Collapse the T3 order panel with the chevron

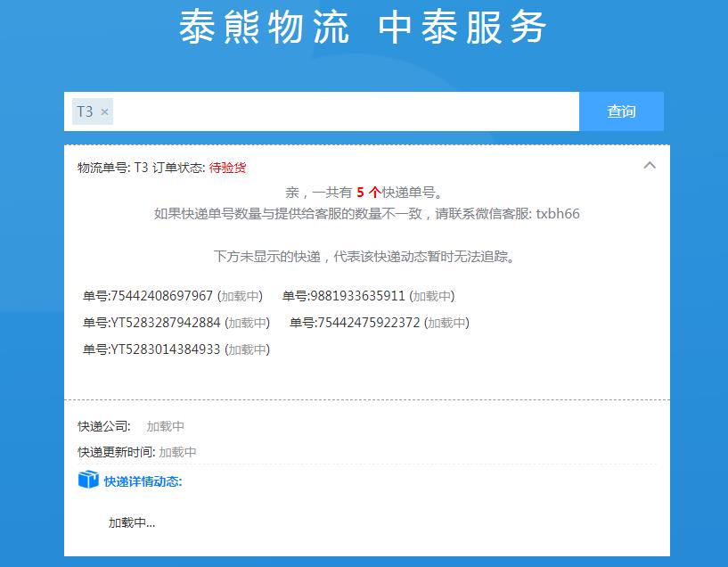point(650,165)
